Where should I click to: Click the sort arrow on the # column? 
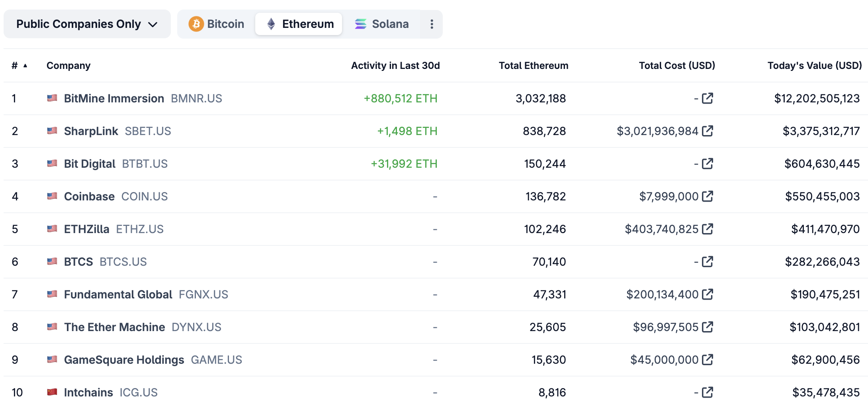25,65
